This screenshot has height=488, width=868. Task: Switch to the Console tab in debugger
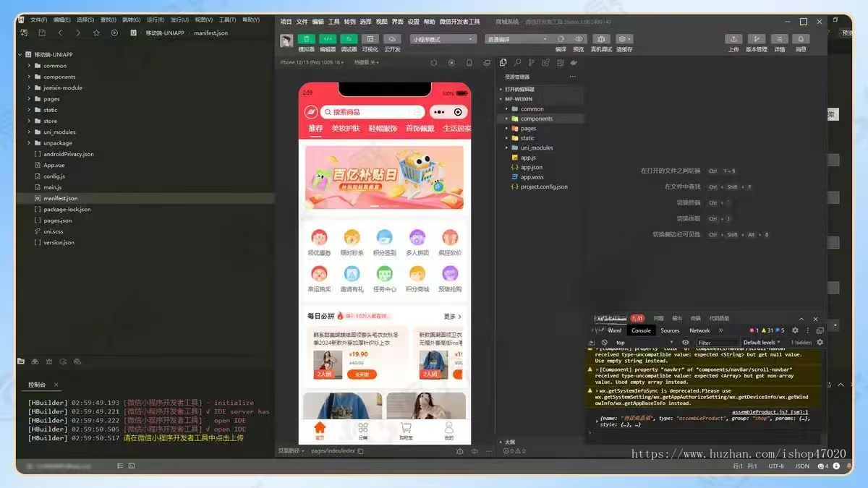[x=641, y=330]
